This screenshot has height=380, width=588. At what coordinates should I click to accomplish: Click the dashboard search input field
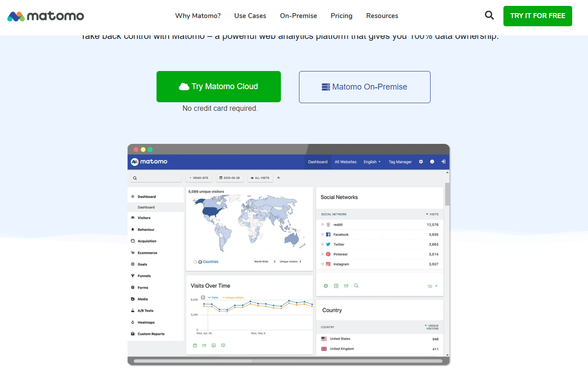coord(156,178)
